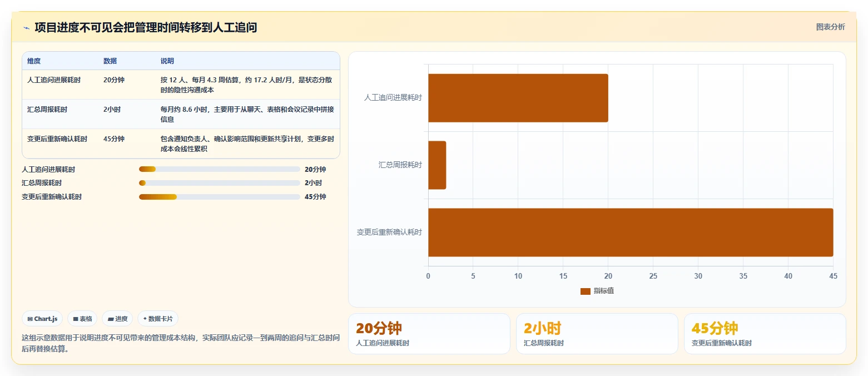Open the 45分钟 data card

[x=765, y=334]
